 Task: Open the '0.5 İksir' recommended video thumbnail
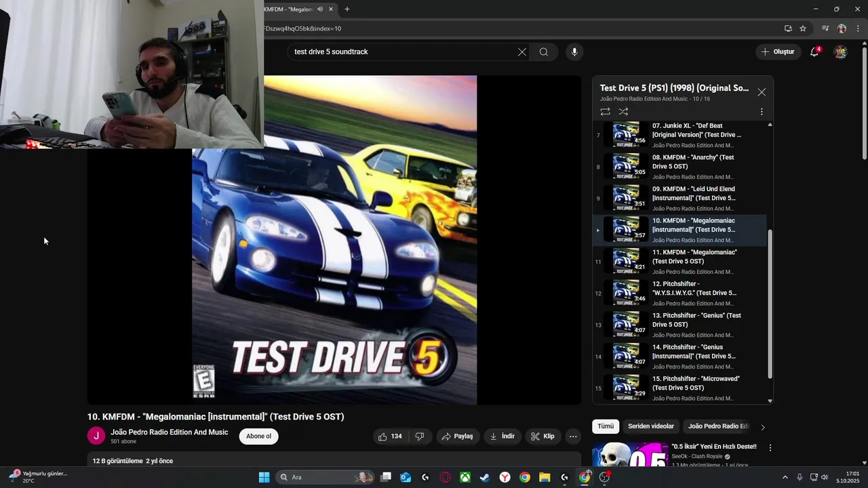(630, 455)
